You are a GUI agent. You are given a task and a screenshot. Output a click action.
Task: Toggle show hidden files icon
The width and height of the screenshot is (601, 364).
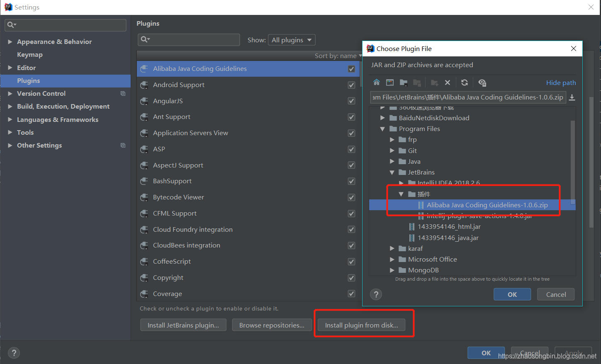[482, 83]
